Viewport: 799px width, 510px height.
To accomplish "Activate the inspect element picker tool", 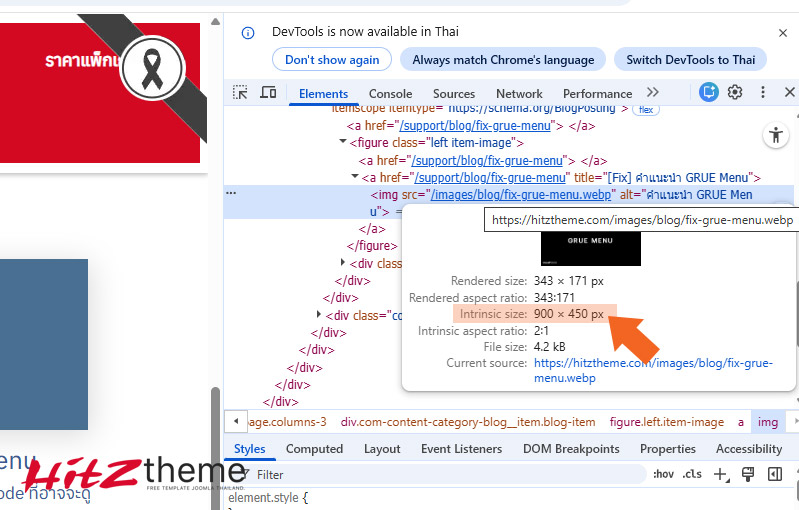I will click(x=240, y=93).
